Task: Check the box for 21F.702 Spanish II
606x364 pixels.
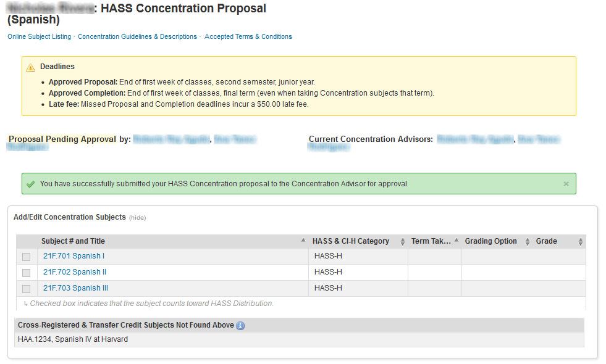Action: click(26, 273)
